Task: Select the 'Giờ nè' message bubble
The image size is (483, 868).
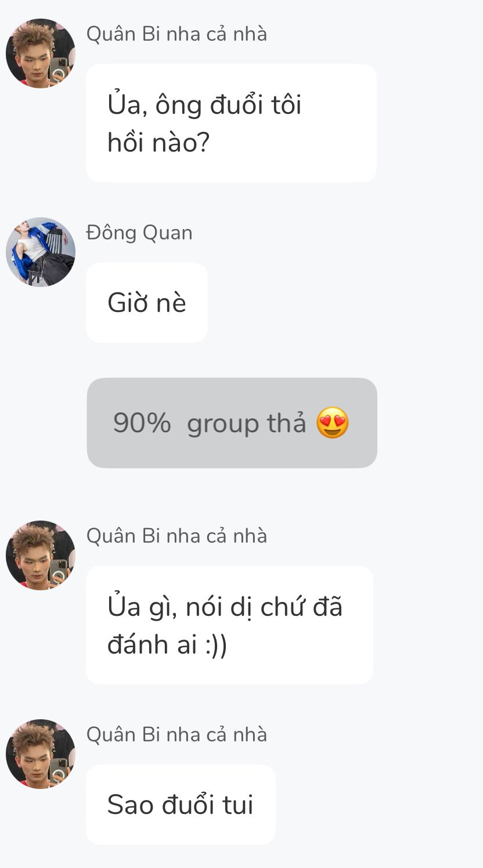Action: [x=147, y=303]
